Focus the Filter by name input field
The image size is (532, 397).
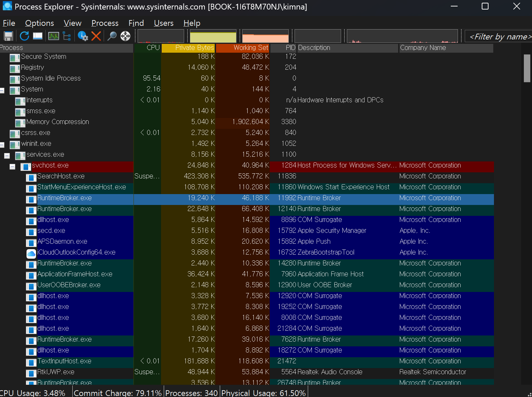pos(498,36)
